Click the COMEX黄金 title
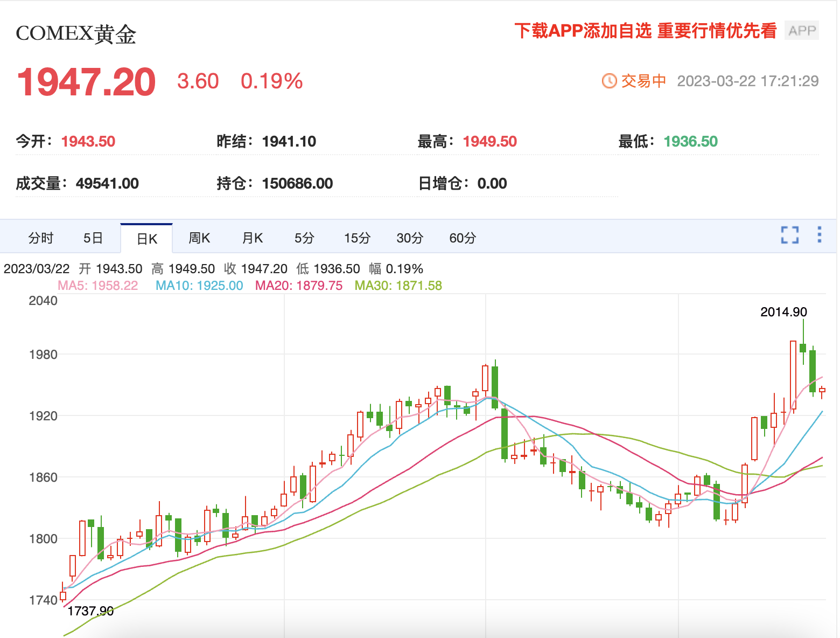 pos(75,33)
